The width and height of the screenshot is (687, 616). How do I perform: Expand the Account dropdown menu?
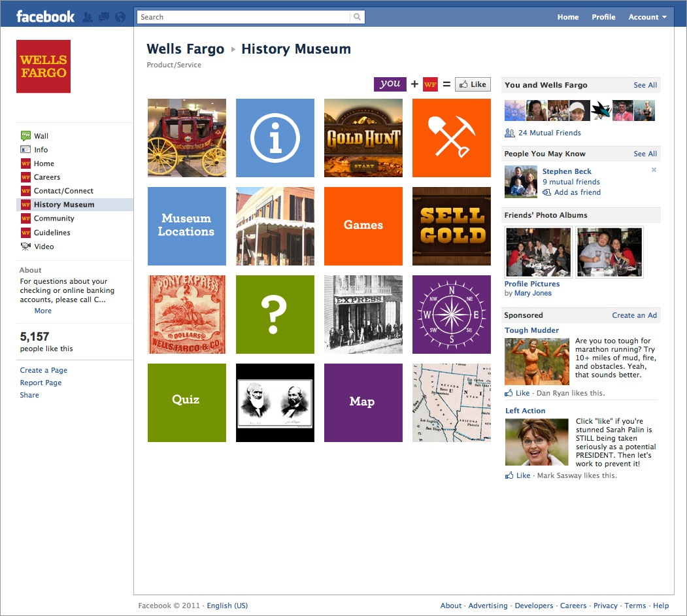(x=648, y=17)
